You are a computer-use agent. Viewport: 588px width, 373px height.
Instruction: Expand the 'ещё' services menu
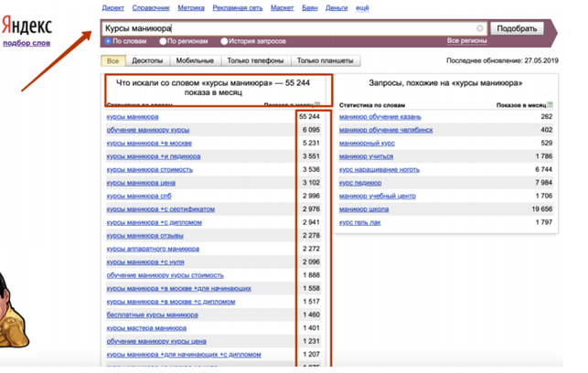tap(362, 7)
